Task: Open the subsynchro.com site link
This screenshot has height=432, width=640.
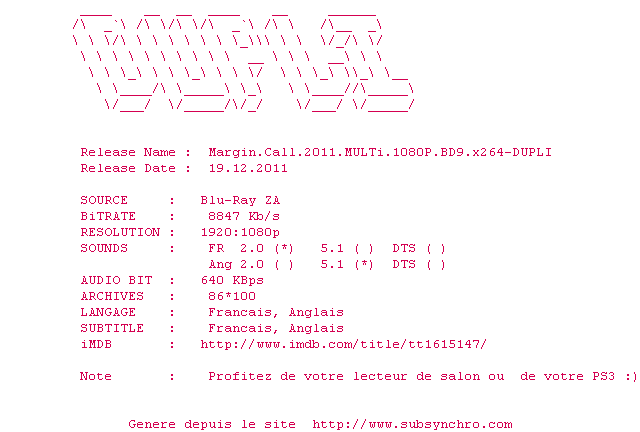Action: (412, 425)
